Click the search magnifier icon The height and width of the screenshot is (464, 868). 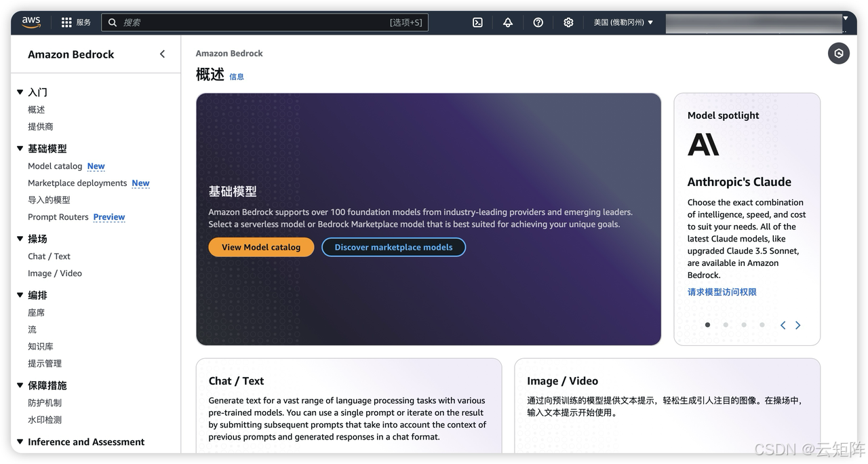click(x=113, y=22)
